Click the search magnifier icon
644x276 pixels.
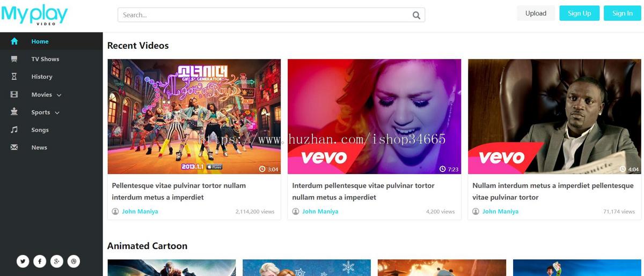416,15
